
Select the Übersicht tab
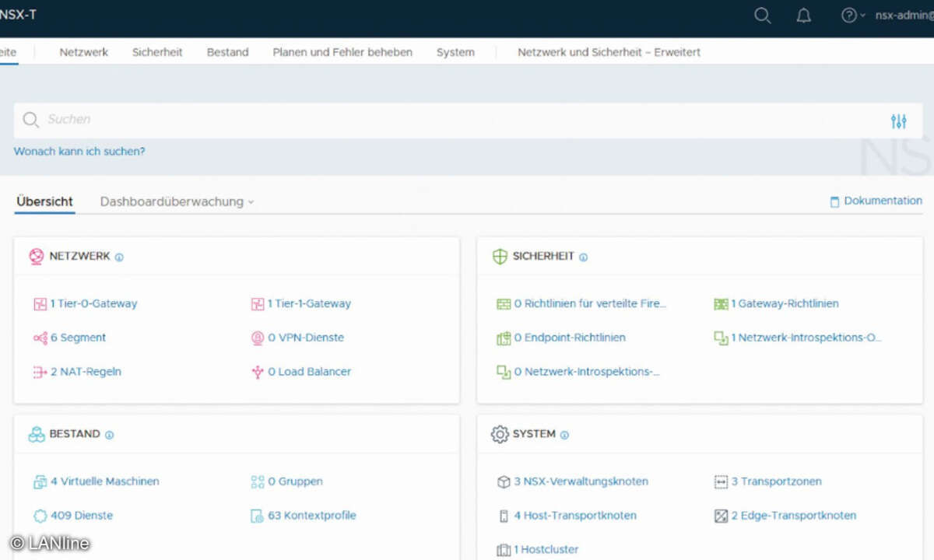pyautogui.click(x=44, y=201)
